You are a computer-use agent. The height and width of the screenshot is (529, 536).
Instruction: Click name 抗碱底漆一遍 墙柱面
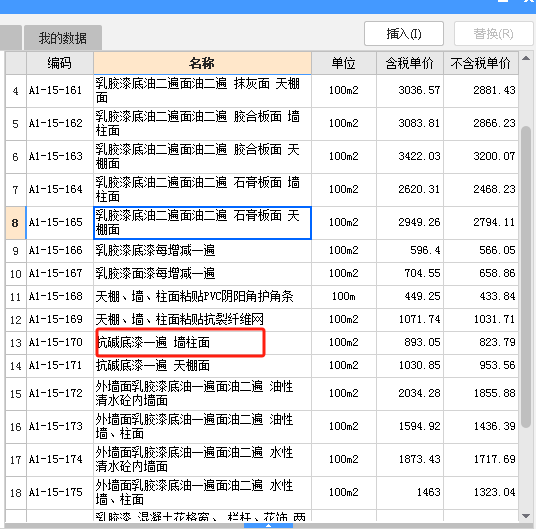point(153,342)
